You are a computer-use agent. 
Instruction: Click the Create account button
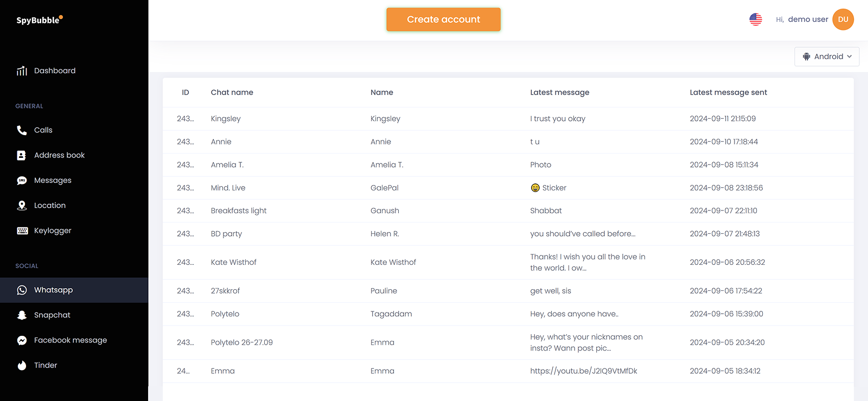click(443, 20)
